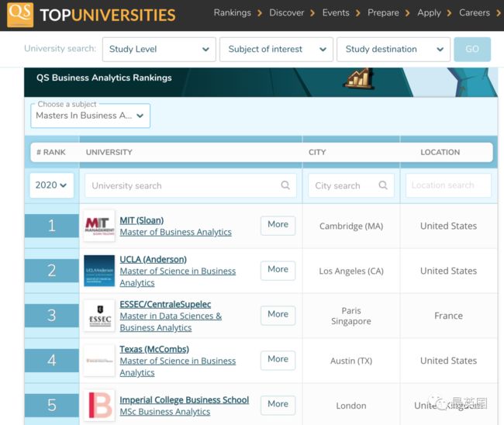Open the Prepare menu
This screenshot has width=504, height=425.
point(383,13)
